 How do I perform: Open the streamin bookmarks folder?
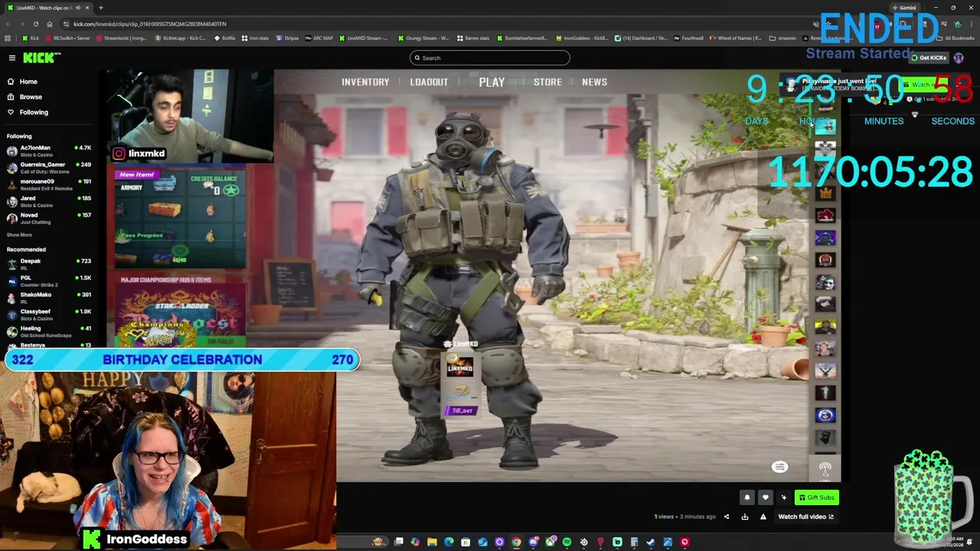coord(782,37)
